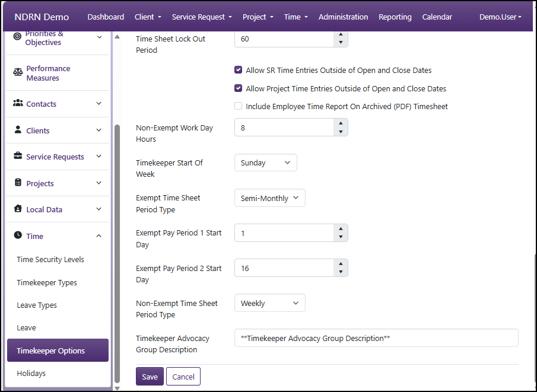
Task: Collapse the Time section chevron
Action: click(99, 235)
